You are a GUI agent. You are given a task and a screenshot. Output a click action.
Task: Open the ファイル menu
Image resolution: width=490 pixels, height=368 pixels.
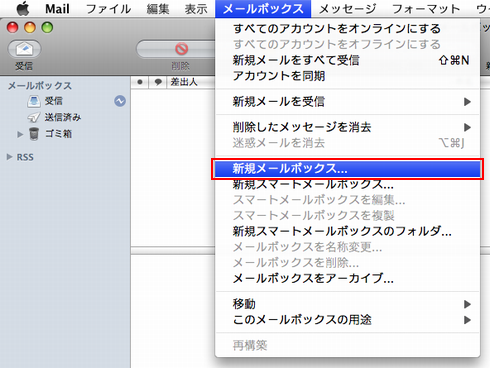[108, 9]
